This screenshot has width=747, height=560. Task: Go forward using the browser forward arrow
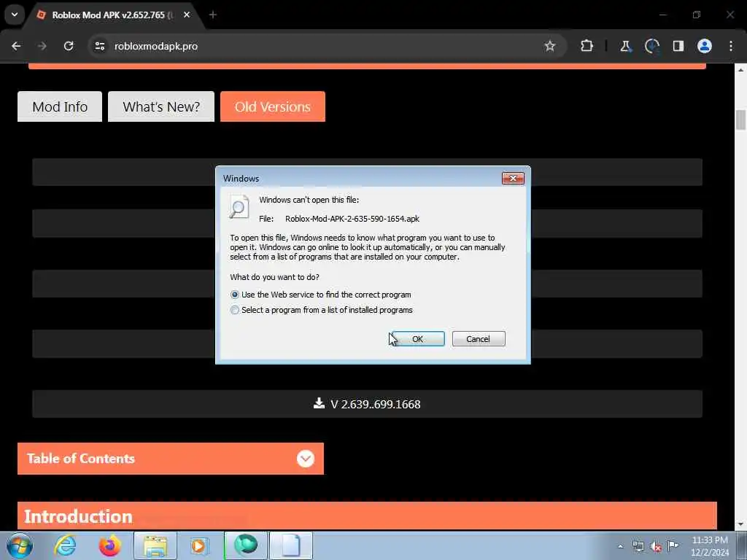[42, 46]
